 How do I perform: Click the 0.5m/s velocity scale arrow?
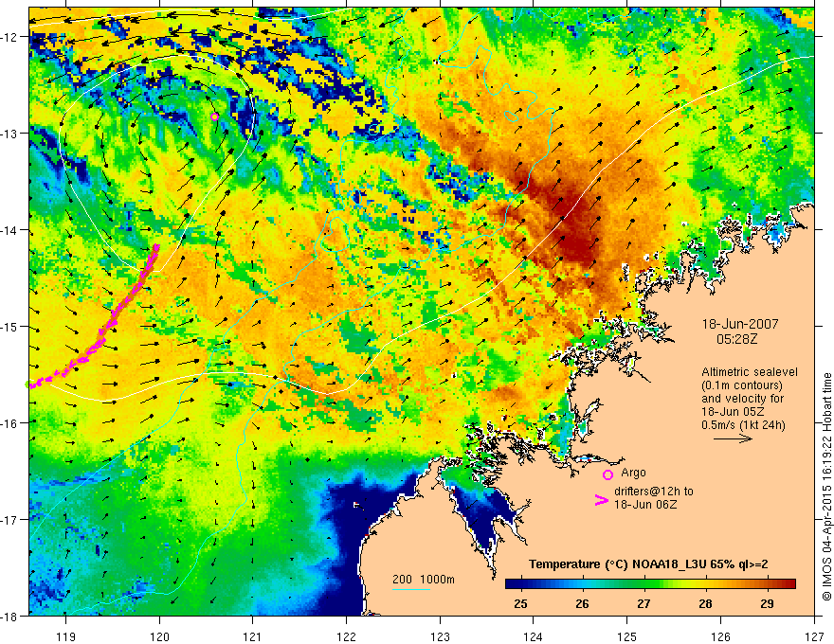(x=733, y=438)
